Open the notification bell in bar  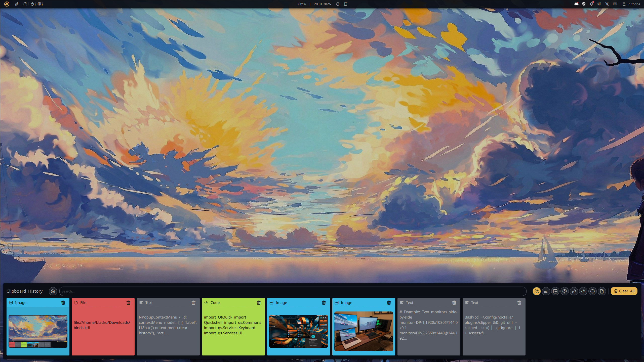(x=592, y=4)
